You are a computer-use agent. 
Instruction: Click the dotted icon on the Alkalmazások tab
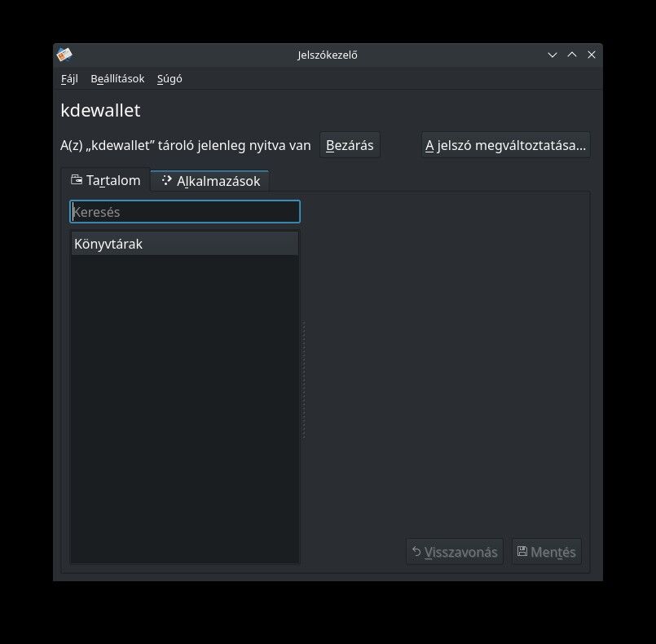coord(166,180)
